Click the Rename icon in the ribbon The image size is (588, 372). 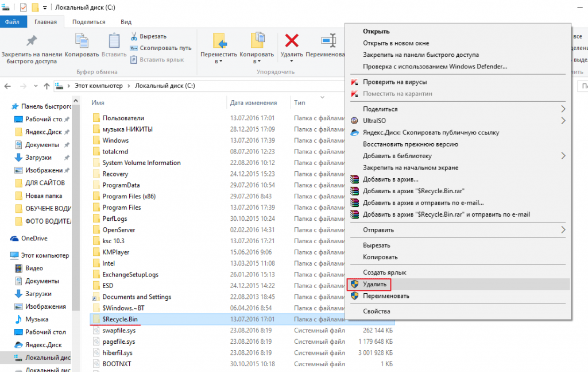pyautogui.click(x=329, y=41)
